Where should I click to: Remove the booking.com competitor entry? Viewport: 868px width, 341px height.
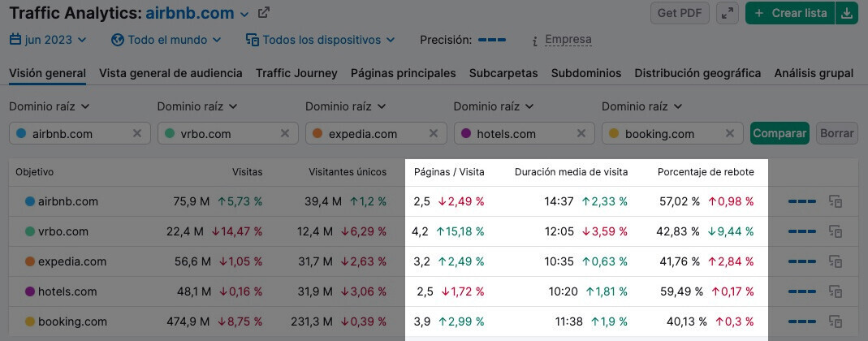coord(730,134)
